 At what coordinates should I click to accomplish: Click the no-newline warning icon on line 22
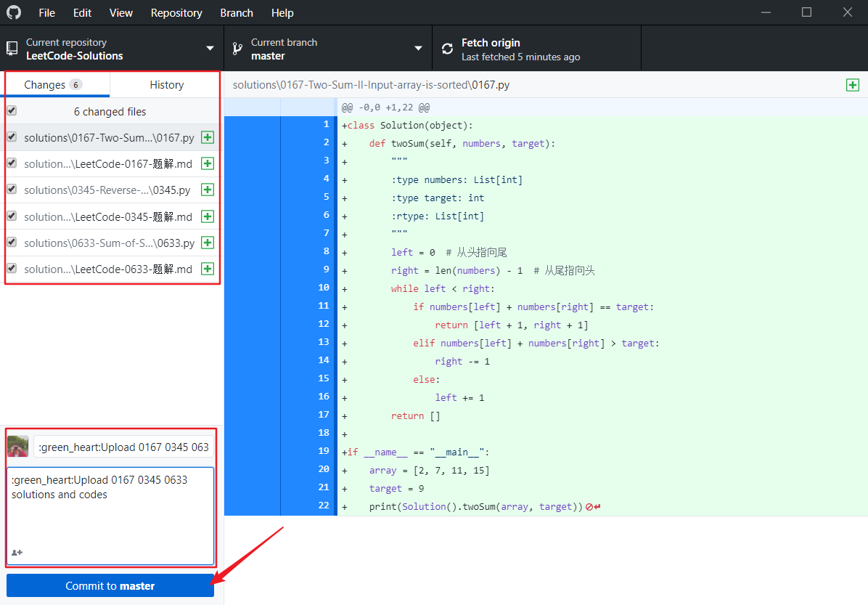coord(594,506)
